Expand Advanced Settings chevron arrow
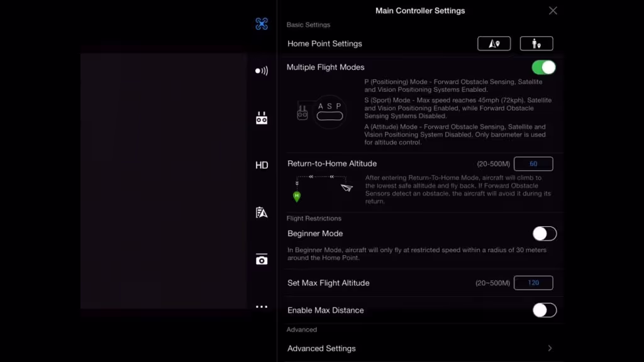 pos(550,348)
